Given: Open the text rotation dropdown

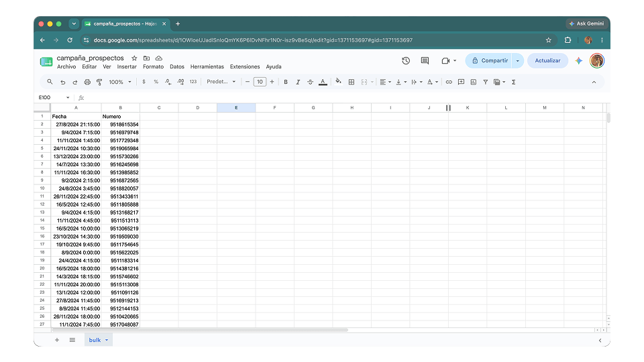Looking at the screenshot, I should [433, 82].
